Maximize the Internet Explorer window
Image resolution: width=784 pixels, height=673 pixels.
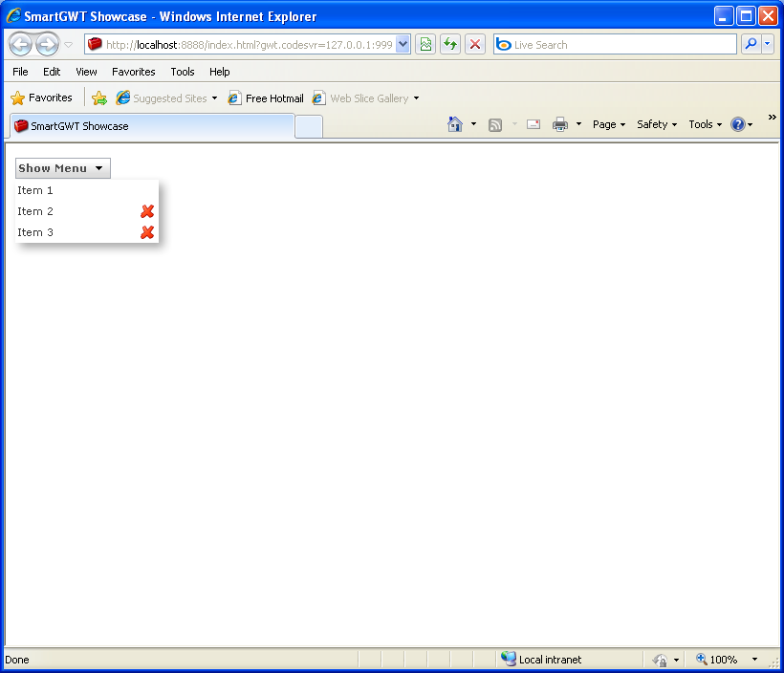click(746, 16)
